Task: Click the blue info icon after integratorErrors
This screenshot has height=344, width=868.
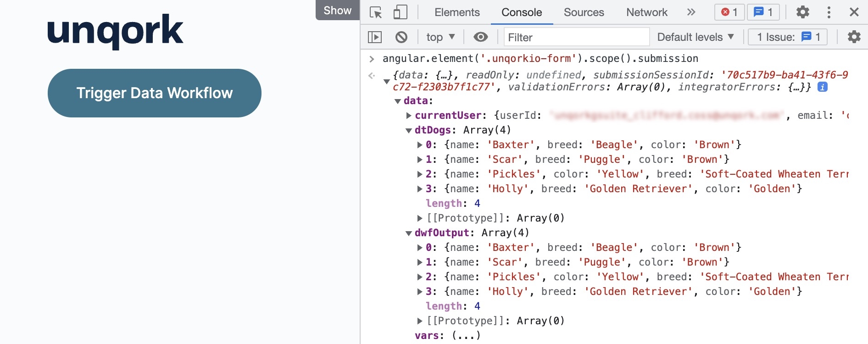Action: [x=823, y=87]
